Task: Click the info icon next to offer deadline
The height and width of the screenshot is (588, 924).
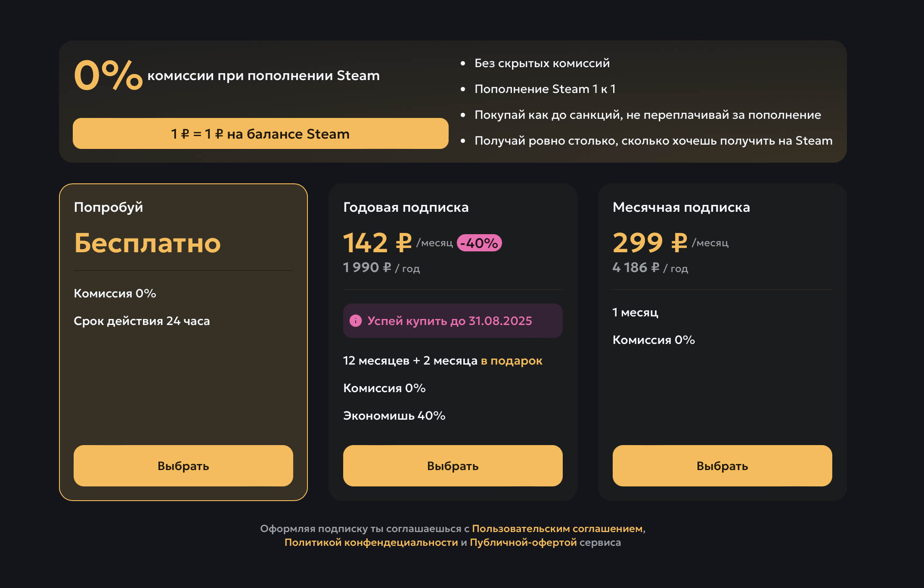Action: coord(355,320)
